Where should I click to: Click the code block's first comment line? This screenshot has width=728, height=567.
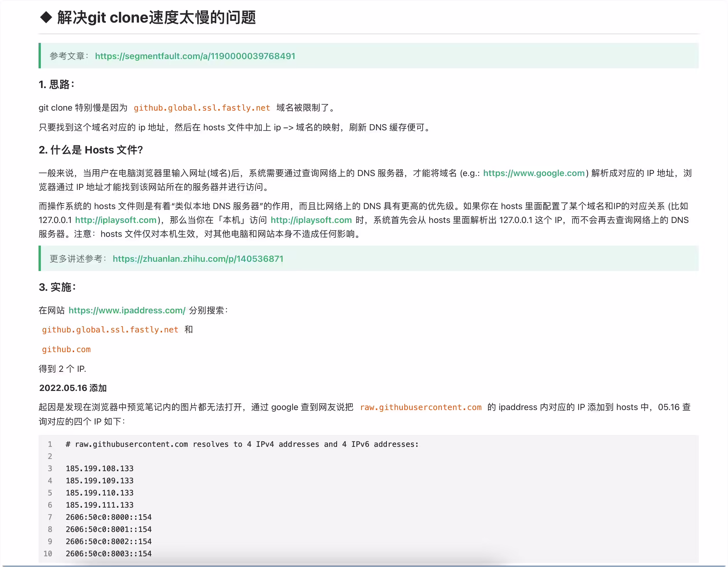pyautogui.click(x=242, y=444)
